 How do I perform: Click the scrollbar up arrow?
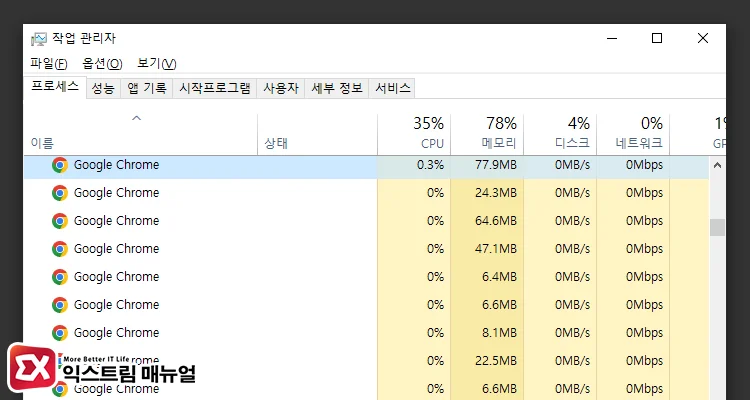tap(717, 166)
